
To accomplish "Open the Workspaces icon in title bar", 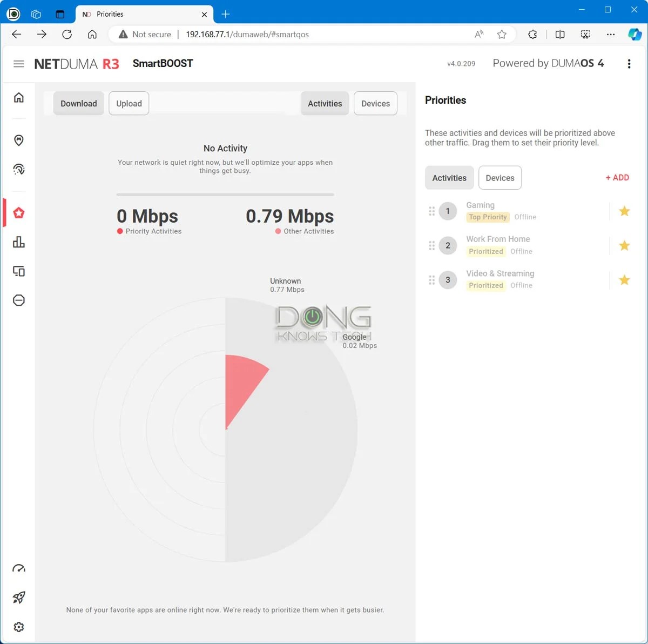I will coord(36,14).
